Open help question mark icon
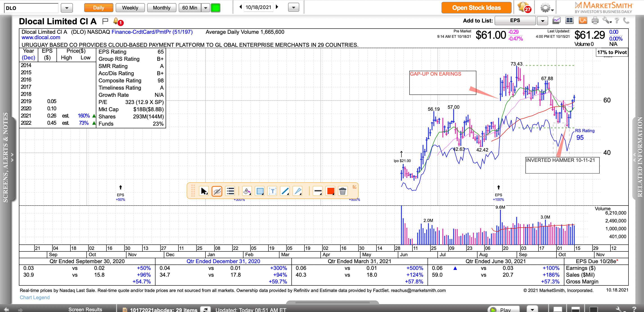Viewport: 644px width, 312px height. (617, 20)
